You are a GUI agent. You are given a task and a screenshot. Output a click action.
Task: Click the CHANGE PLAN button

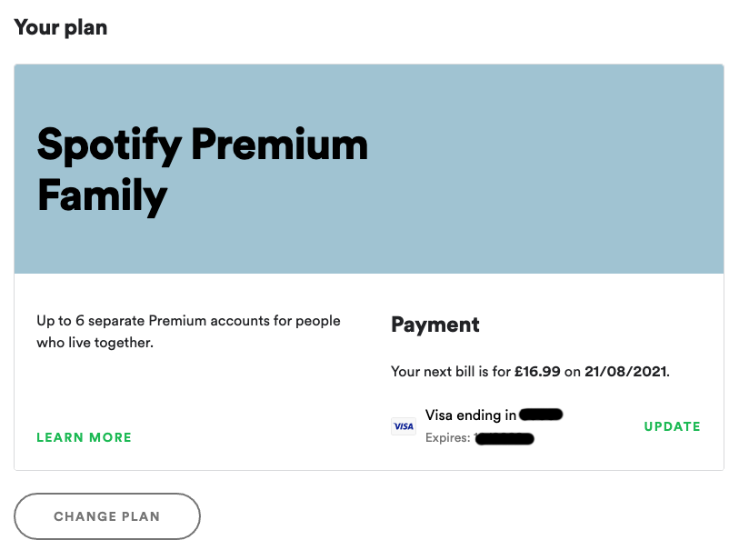coord(107,516)
